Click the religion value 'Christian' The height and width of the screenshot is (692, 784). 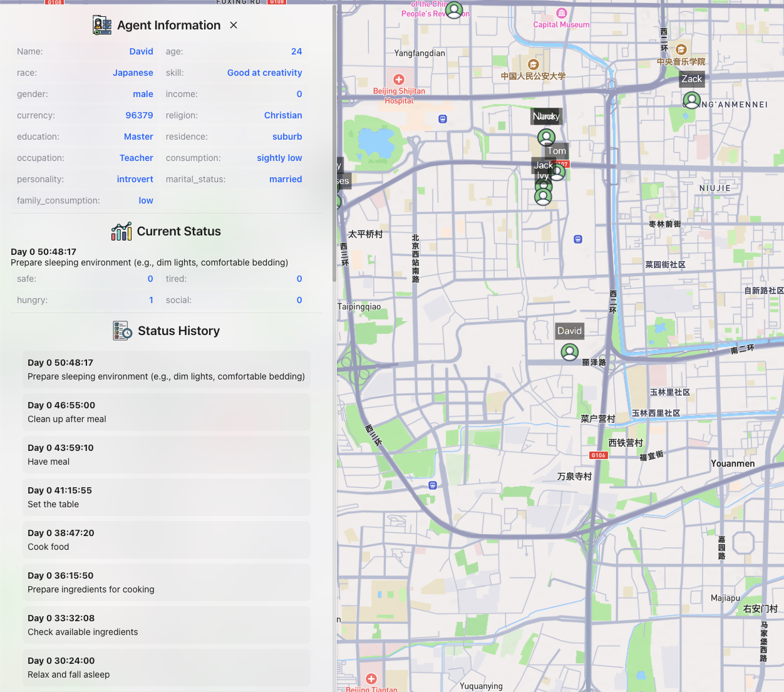(283, 115)
